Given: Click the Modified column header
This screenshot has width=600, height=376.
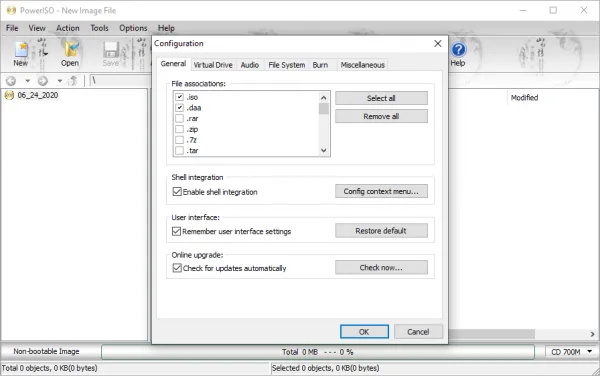Looking at the screenshot, I should point(524,98).
